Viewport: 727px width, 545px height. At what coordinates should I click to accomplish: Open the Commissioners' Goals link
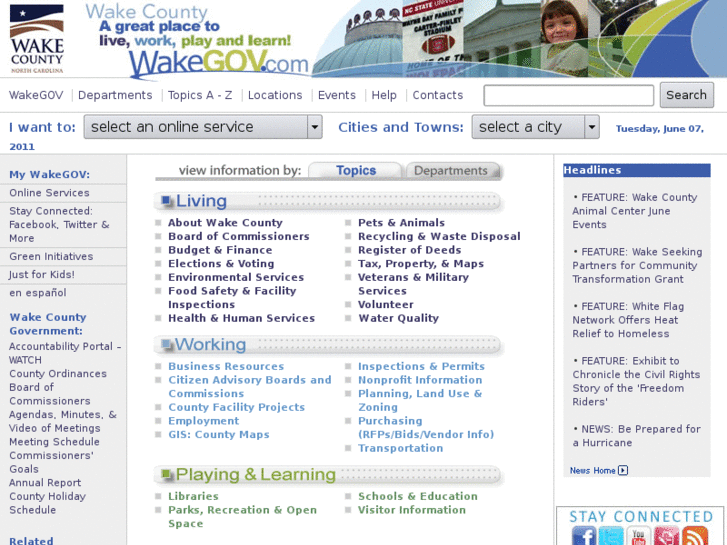51,462
